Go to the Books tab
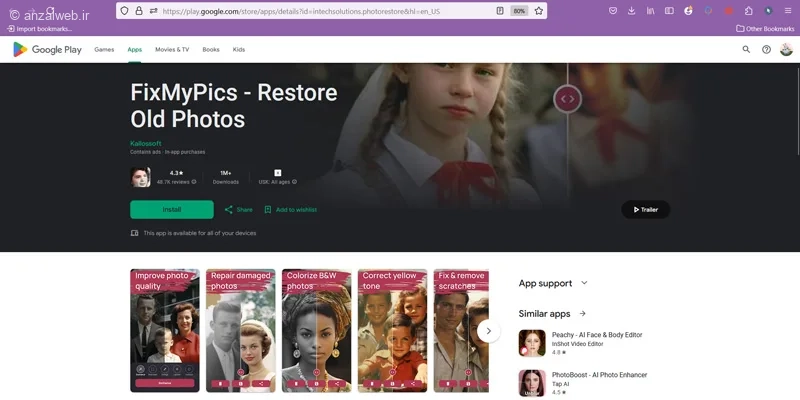 click(x=211, y=49)
